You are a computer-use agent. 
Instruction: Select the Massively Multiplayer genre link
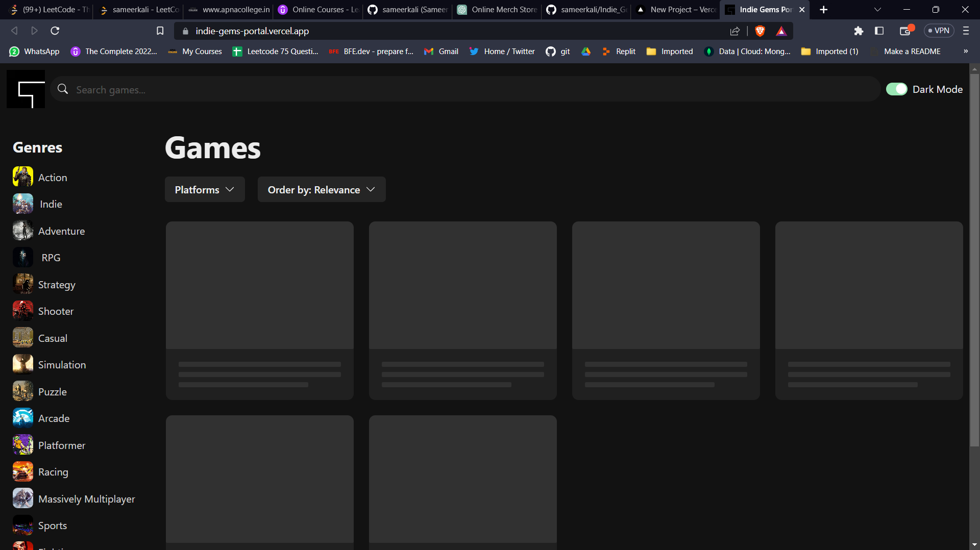pyautogui.click(x=86, y=498)
